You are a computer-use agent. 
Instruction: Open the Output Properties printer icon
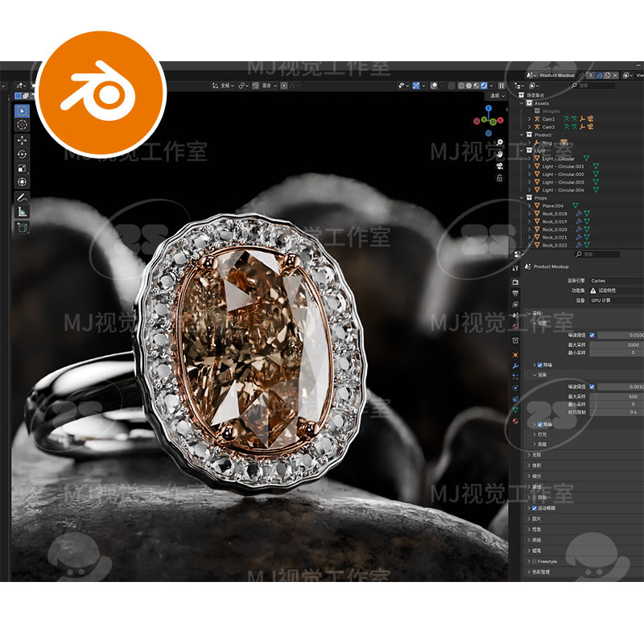coord(514,293)
